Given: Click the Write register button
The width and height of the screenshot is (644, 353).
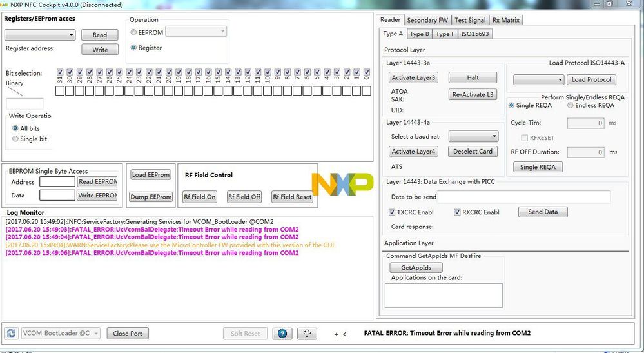Looking at the screenshot, I should 100,49.
